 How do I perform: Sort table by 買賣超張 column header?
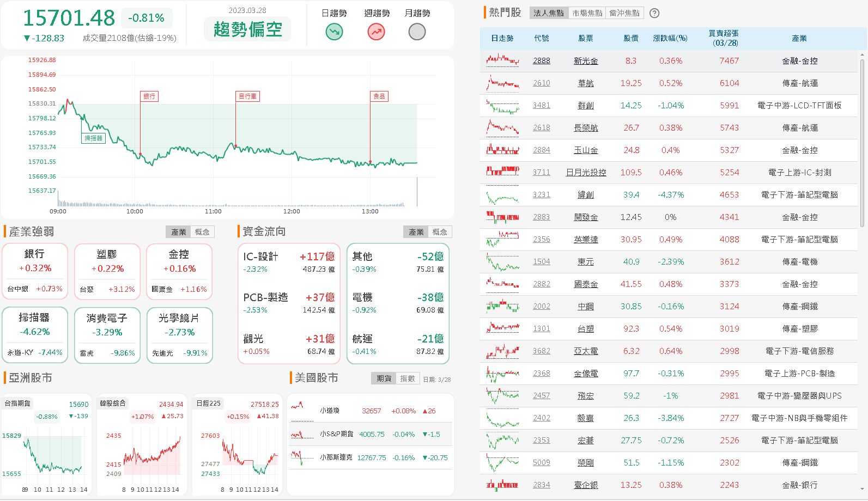(724, 38)
